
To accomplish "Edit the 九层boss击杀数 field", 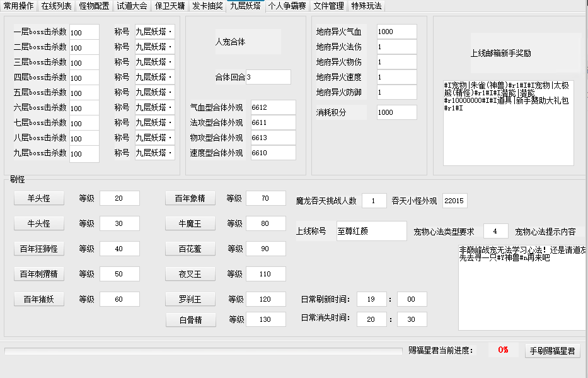I will [x=84, y=153].
